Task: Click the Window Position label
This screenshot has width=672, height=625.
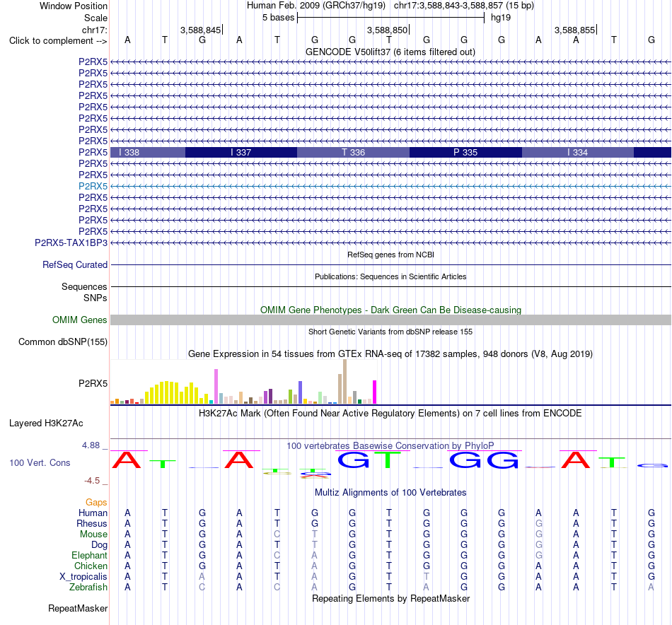Action: [x=74, y=6]
